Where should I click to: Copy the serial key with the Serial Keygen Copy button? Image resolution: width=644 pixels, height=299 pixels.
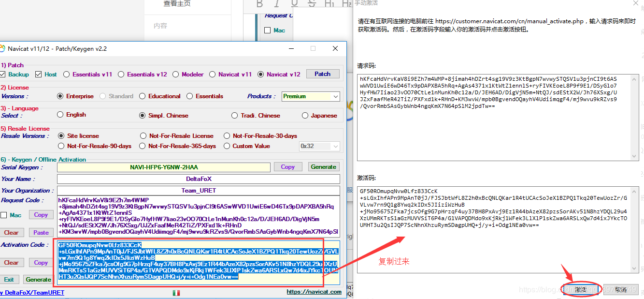[x=287, y=167]
